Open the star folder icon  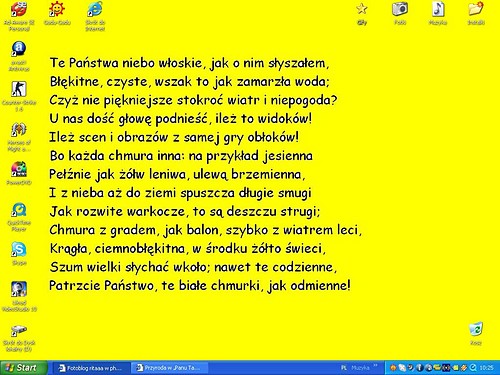click(362, 13)
